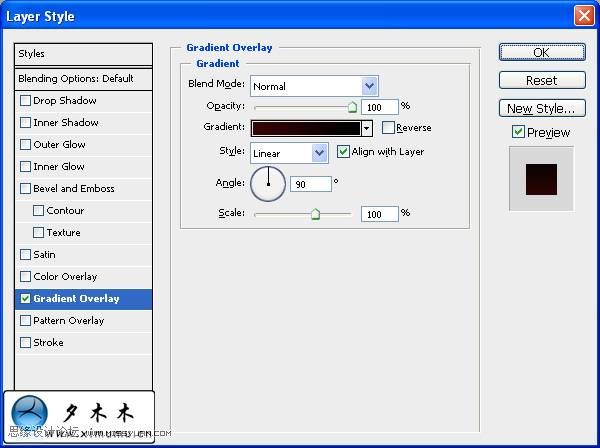This screenshot has height=448, width=600.
Task: Select the Stroke label row
Action: (x=83, y=343)
